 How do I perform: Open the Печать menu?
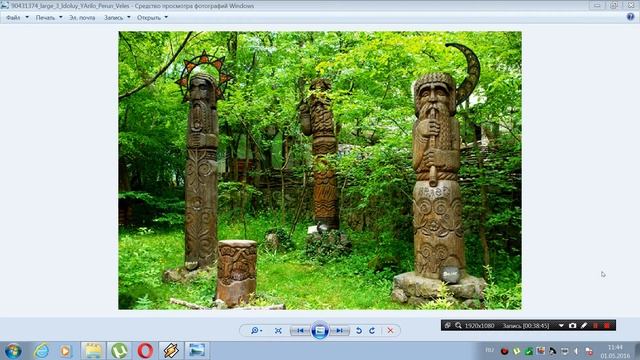pos(49,18)
